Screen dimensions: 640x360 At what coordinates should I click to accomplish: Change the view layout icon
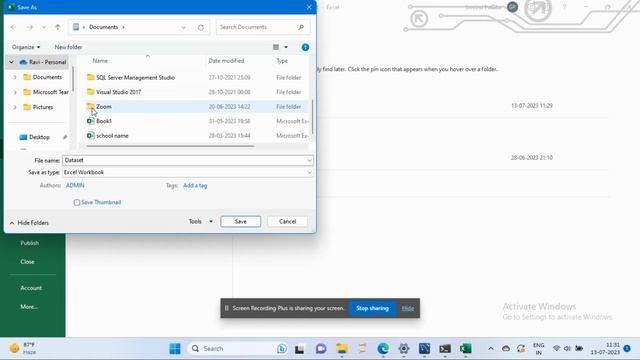276,47
